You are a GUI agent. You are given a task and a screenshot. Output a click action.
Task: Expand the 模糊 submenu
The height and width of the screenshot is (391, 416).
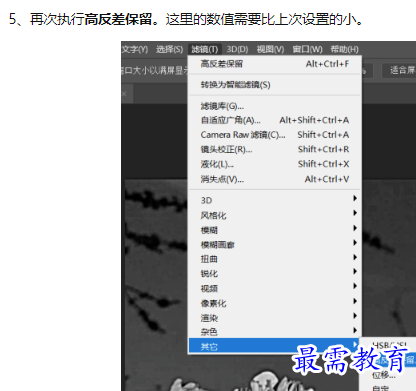(x=275, y=230)
